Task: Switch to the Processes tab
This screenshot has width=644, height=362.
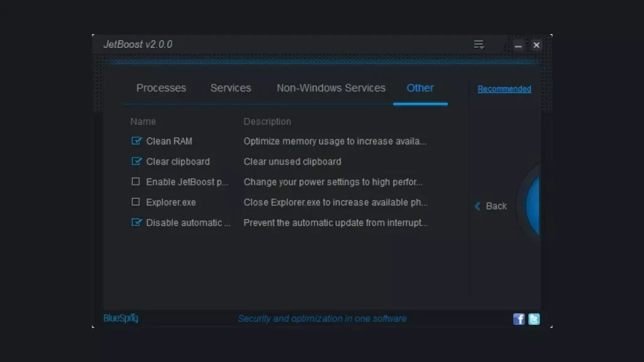Action: pyautogui.click(x=161, y=88)
